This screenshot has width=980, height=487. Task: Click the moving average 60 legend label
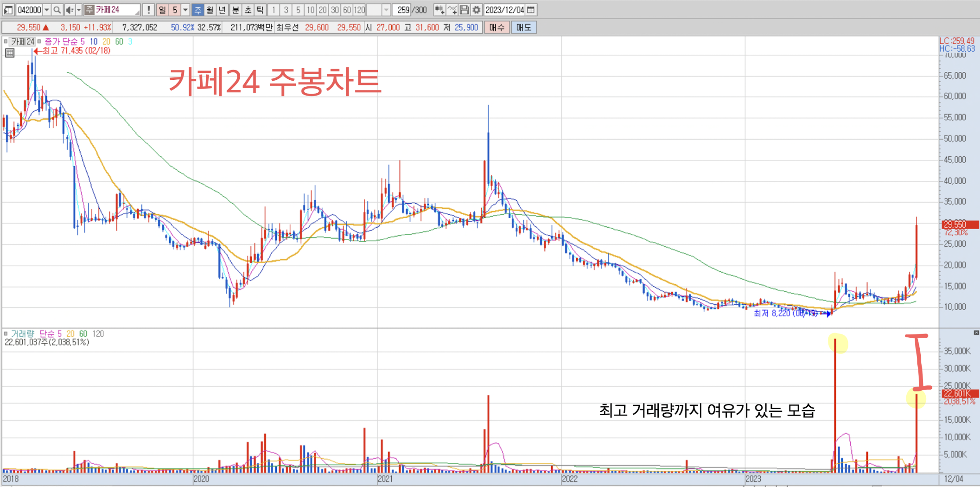coord(119,42)
